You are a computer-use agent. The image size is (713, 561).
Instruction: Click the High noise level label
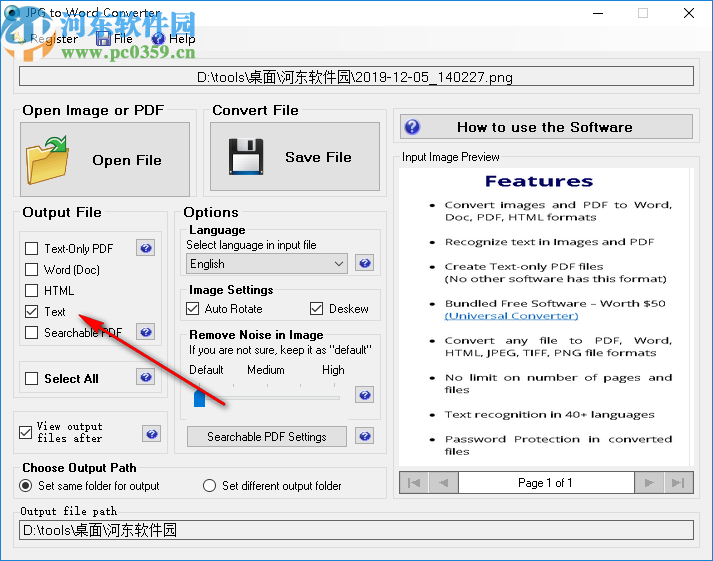point(333,370)
